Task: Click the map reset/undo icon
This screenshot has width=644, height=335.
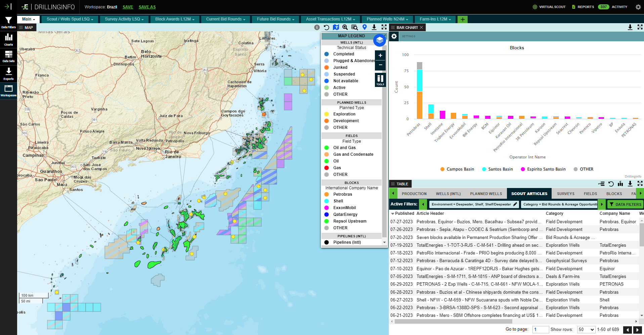Action: coord(326,27)
